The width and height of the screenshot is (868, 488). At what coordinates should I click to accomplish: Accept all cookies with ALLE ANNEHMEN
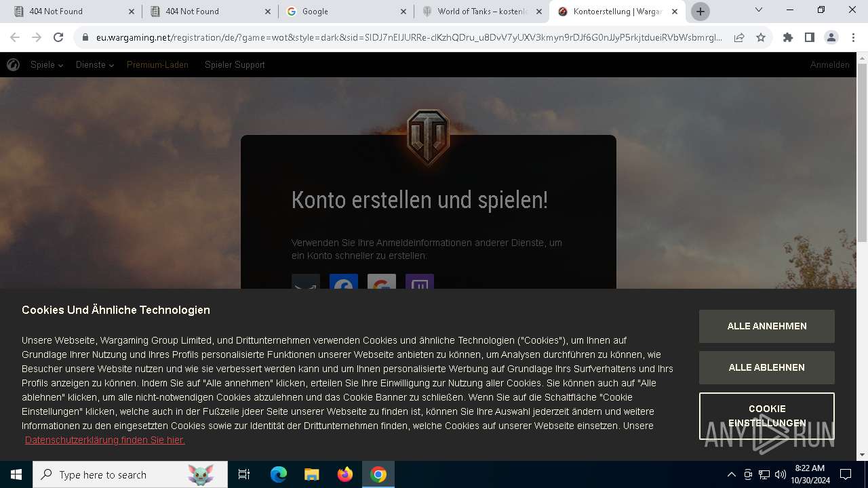tap(767, 326)
